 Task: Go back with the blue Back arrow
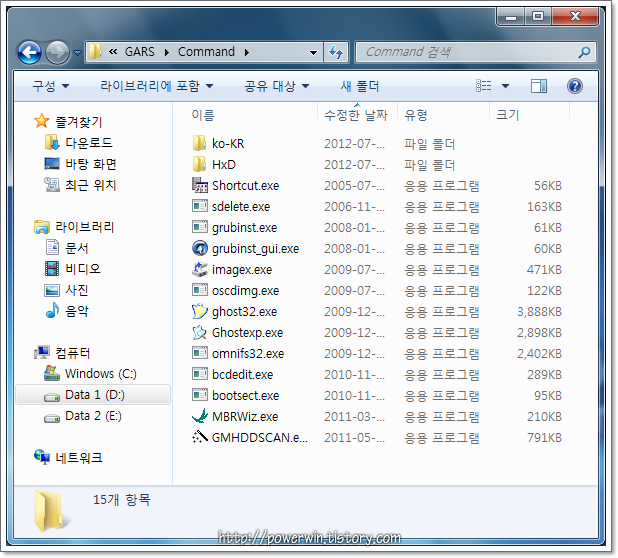click(x=30, y=52)
